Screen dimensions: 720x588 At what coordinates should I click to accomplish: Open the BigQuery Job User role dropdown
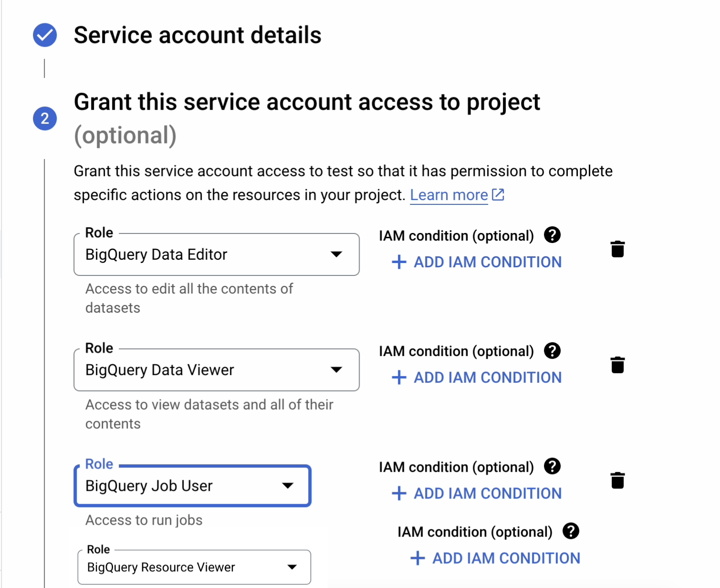point(193,486)
